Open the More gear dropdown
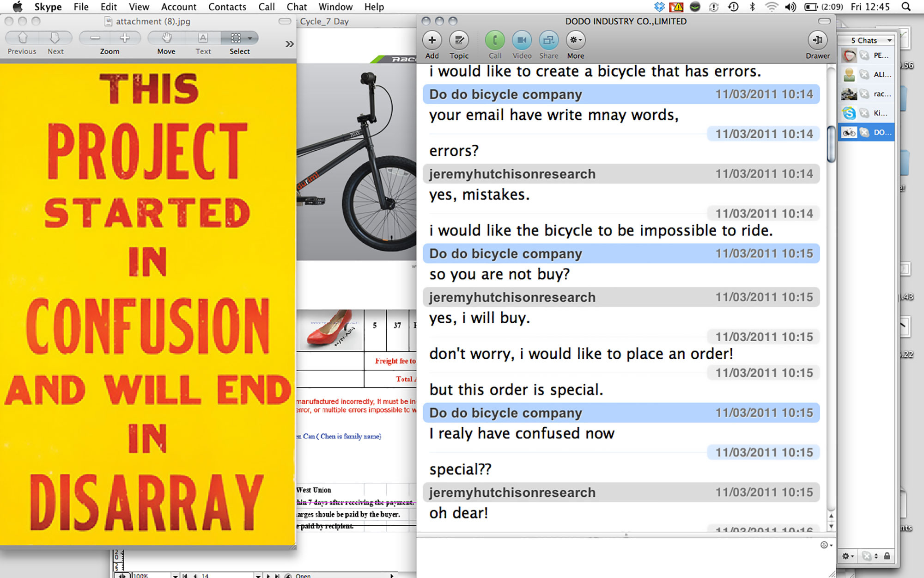This screenshot has height=578, width=924. (x=576, y=41)
